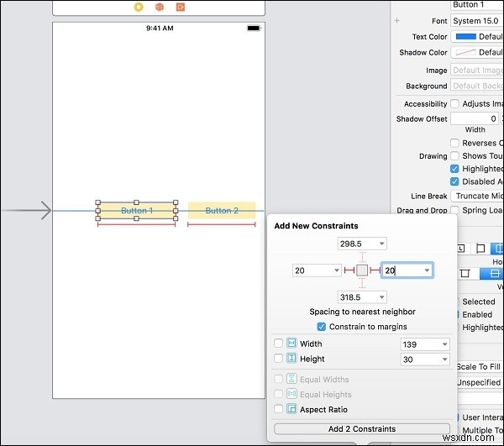The image size is (504, 446).
Task: Toggle the dashed bottom spacing strut
Action: pos(362,283)
